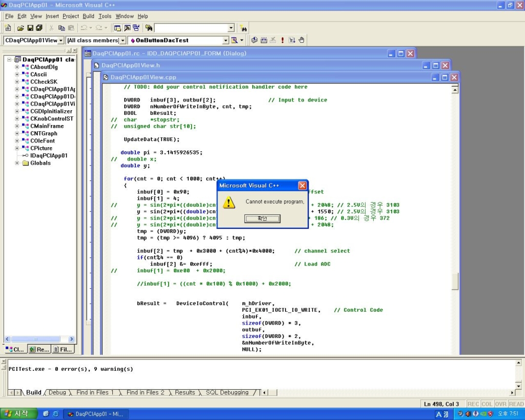Compile the current file
525x420 pixels.
[254, 40]
